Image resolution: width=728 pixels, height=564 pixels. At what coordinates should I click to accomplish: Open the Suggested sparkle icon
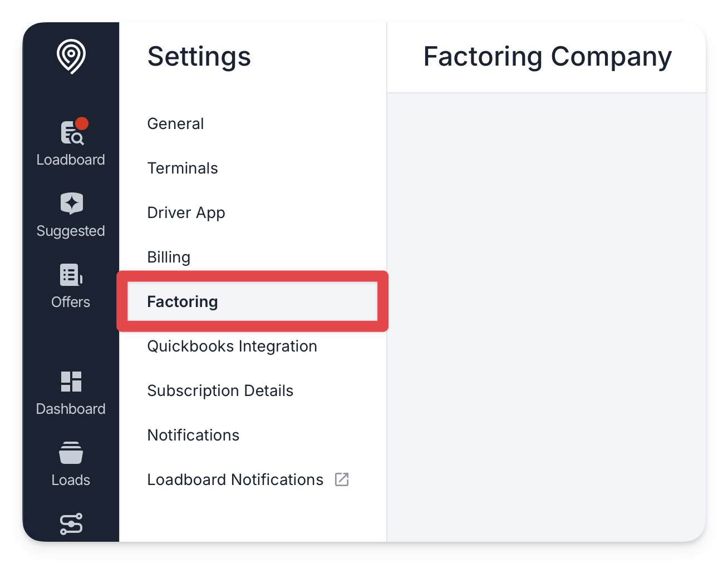click(71, 204)
